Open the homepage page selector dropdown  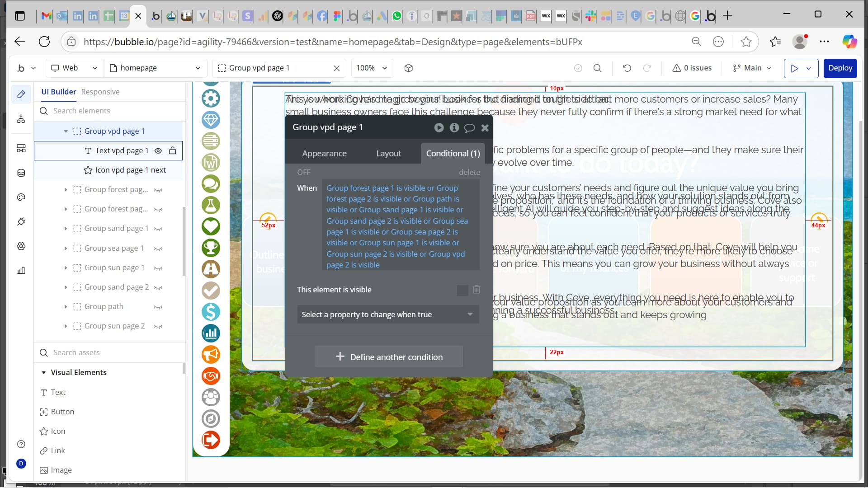pos(155,68)
